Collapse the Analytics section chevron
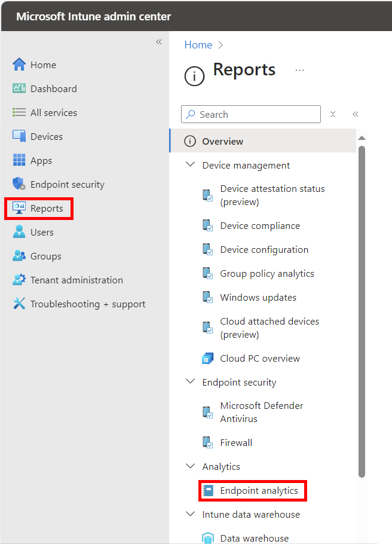 pos(190,466)
